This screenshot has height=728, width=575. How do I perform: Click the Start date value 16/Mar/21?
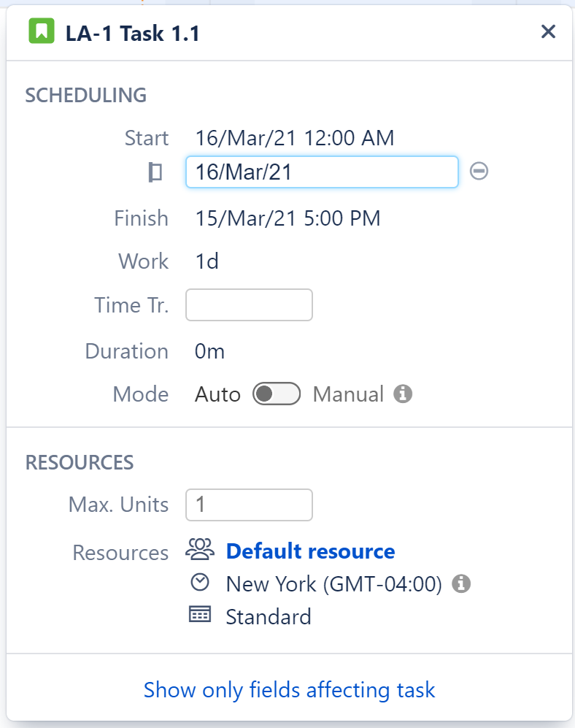(x=294, y=138)
